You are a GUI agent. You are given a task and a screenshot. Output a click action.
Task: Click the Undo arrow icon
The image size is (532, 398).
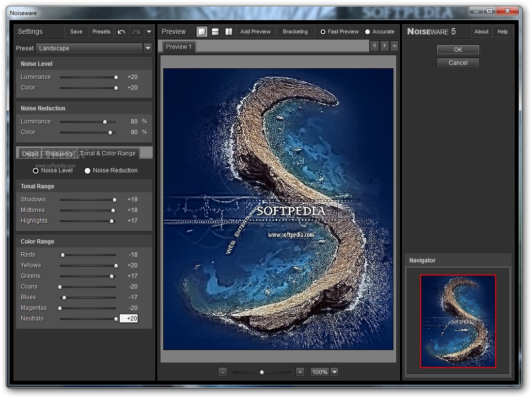pos(122,32)
